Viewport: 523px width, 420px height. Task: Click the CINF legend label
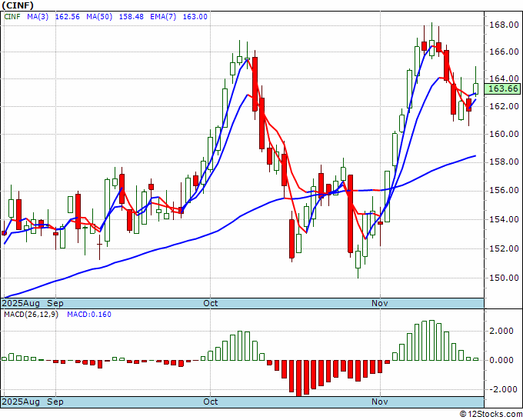[12, 17]
